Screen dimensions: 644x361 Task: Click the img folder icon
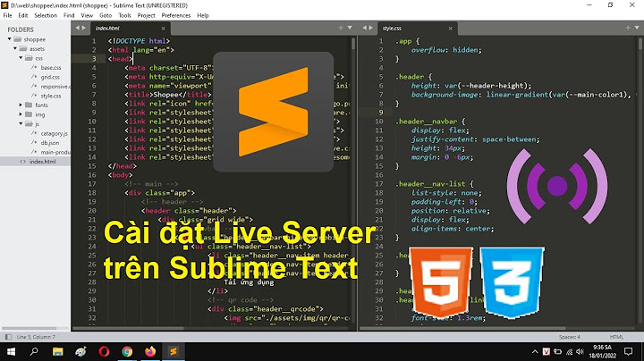[x=29, y=114]
